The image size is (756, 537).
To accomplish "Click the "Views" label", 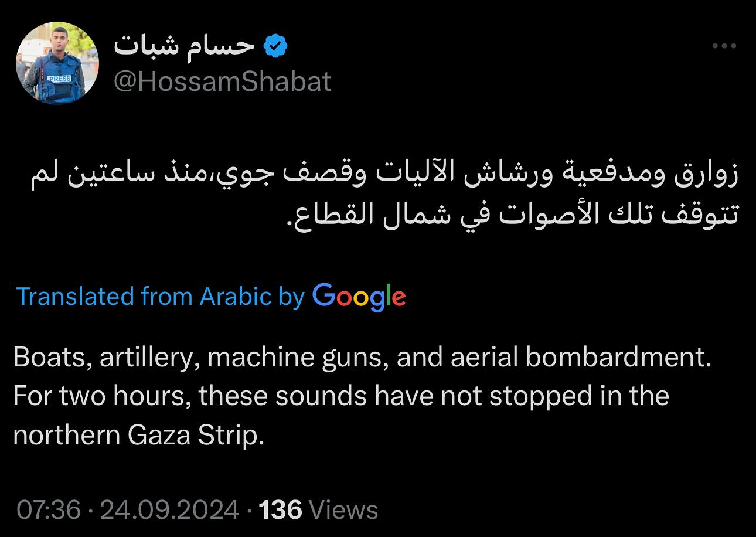I will pyautogui.click(x=343, y=509).
